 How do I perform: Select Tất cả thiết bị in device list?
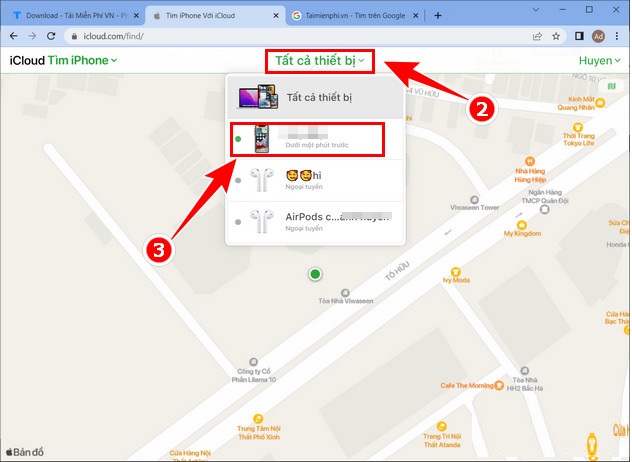click(x=316, y=97)
